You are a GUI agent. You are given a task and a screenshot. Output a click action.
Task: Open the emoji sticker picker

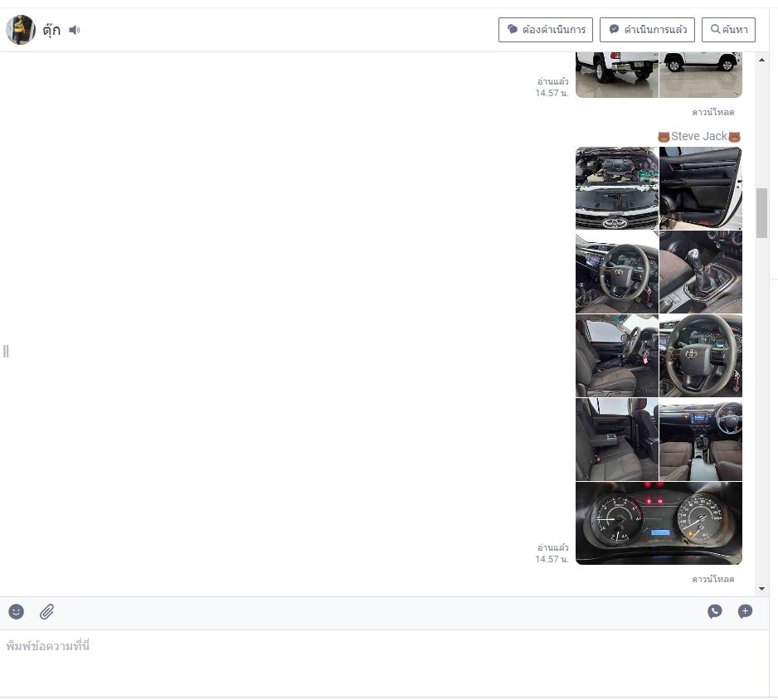pos(16,611)
